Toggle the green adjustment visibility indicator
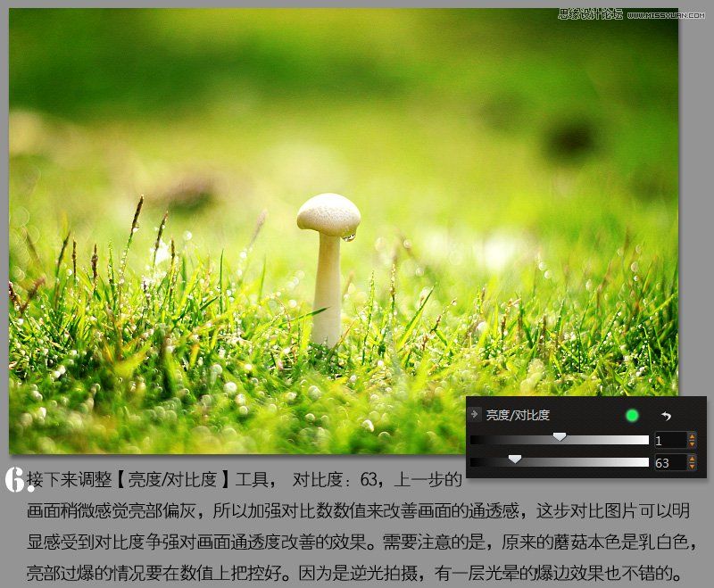The width and height of the screenshot is (714, 588). pyautogui.click(x=632, y=414)
